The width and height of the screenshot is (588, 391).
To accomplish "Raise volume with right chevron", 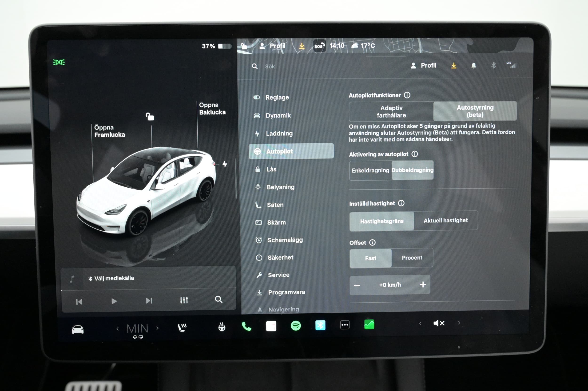I will pyautogui.click(x=459, y=323).
